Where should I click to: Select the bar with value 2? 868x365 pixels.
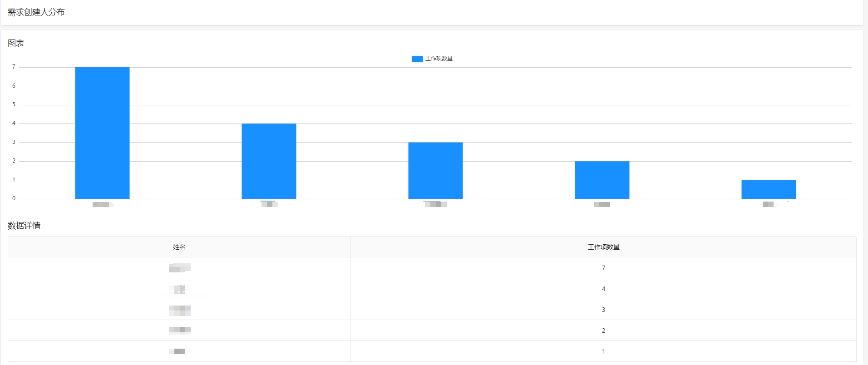point(602,180)
